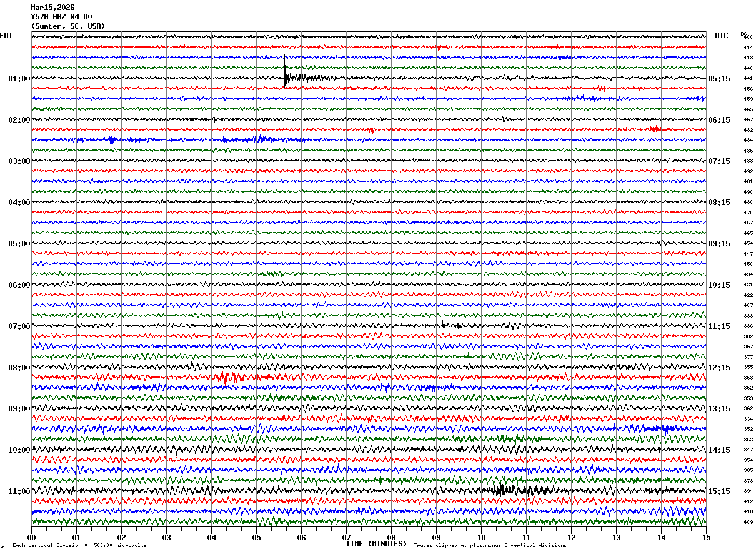Select DC offset value 385
The image size is (756, 554).
pos(748,470)
